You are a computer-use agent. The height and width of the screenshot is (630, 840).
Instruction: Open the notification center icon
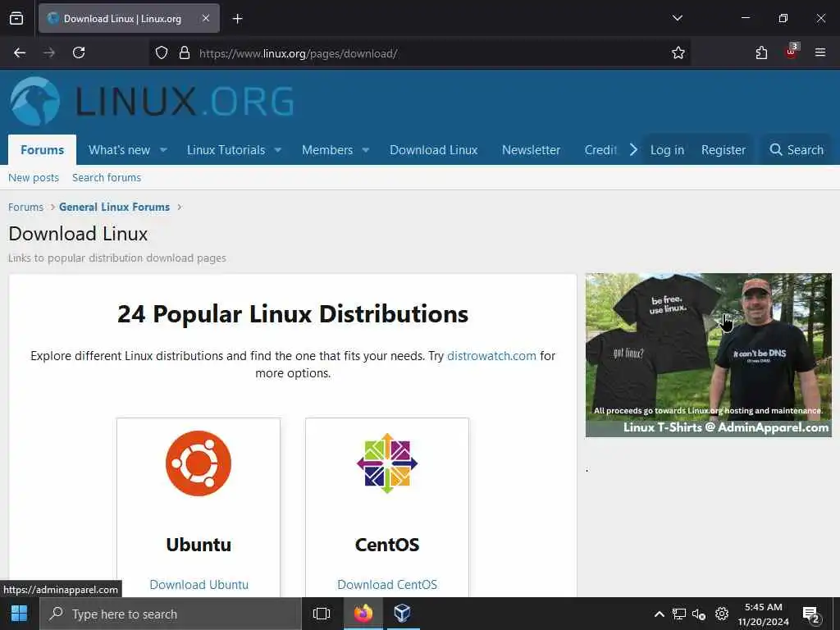tap(811, 615)
